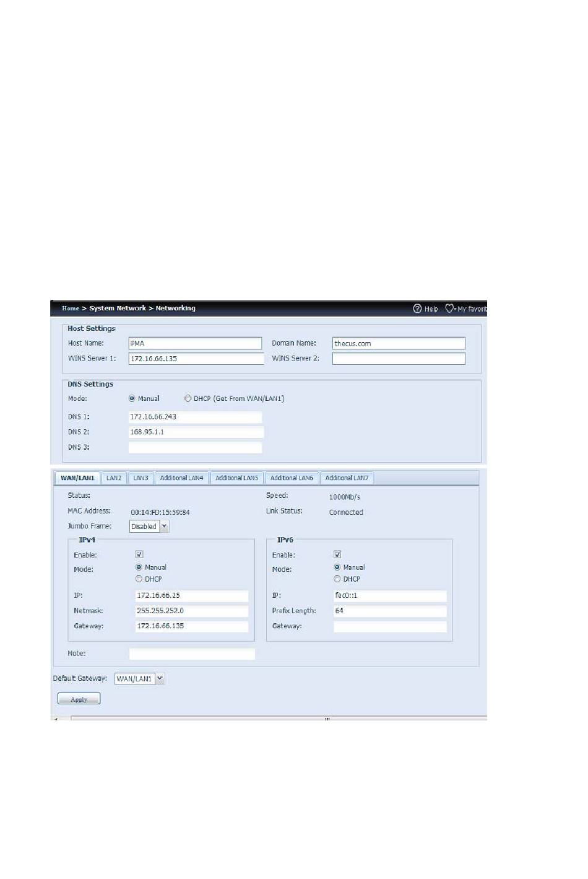Screen dimensions: 588x879
Task: Select Manual DNS mode radio button
Action: (132, 398)
